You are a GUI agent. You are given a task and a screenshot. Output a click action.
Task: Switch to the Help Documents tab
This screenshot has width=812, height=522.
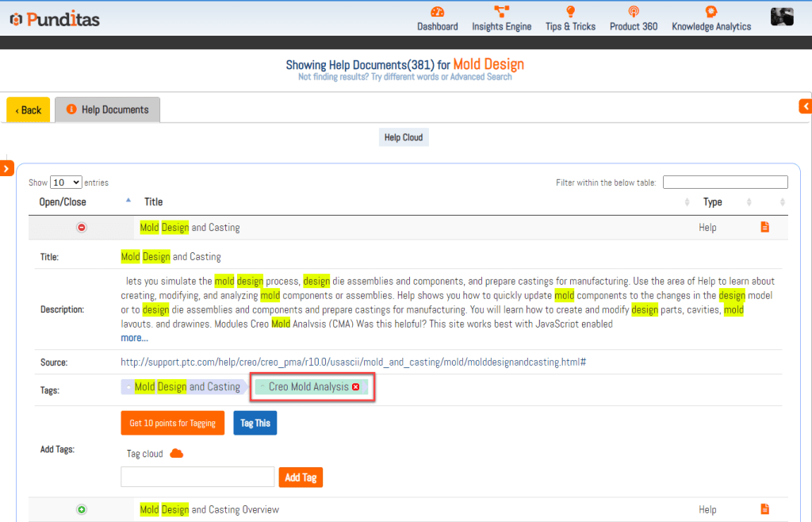tap(107, 109)
